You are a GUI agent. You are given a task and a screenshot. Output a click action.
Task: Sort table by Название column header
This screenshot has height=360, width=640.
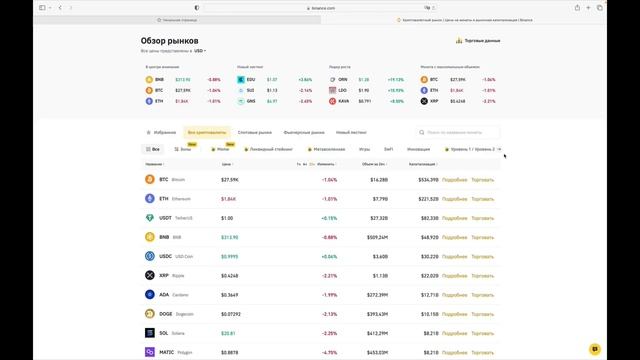pyautogui.click(x=155, y=164)
